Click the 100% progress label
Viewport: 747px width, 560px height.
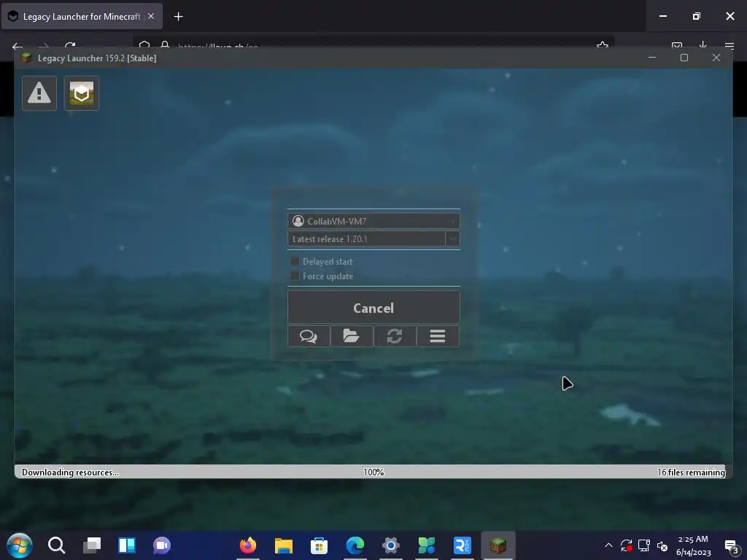(373, 472)
